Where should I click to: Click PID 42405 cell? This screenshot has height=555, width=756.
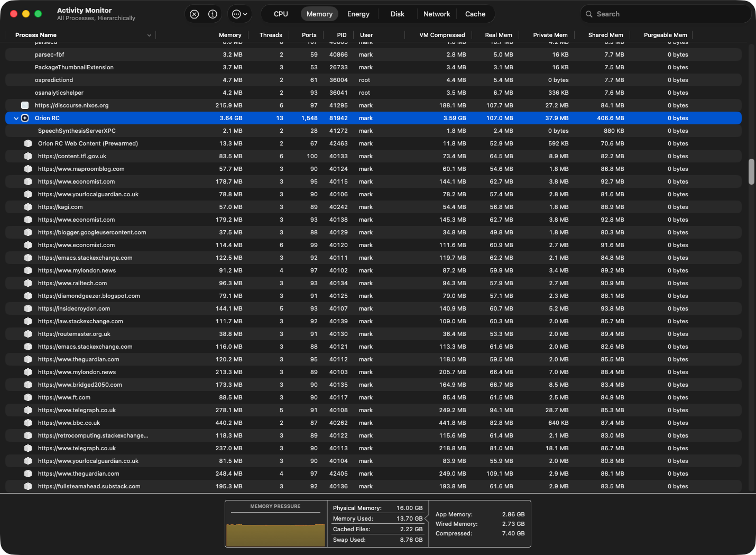pyautogui.click(x=338, y=474)
